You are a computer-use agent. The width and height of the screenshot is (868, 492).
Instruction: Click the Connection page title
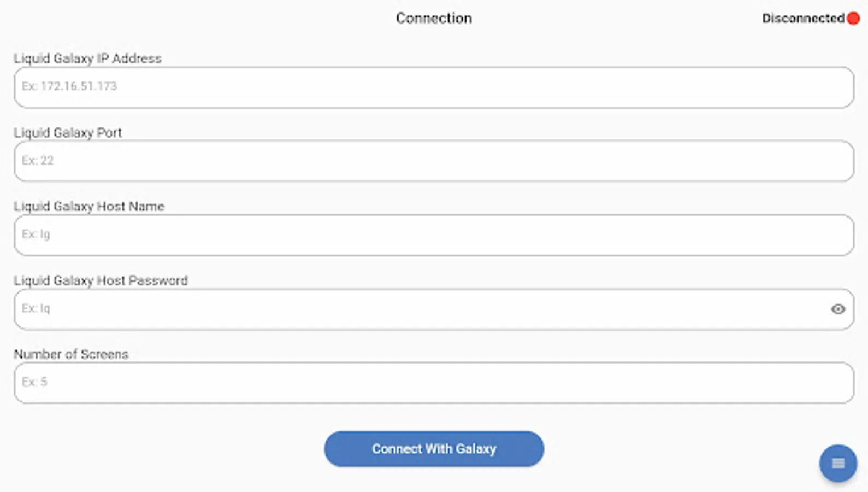click(434, 19)
